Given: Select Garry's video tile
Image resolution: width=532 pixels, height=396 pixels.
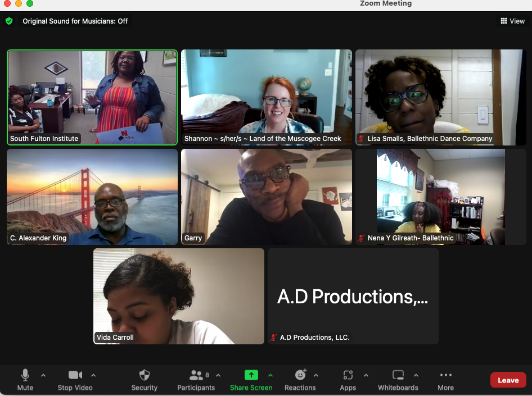Looking at the screenshot, I should pyautogui.click(x=267, y=197).
